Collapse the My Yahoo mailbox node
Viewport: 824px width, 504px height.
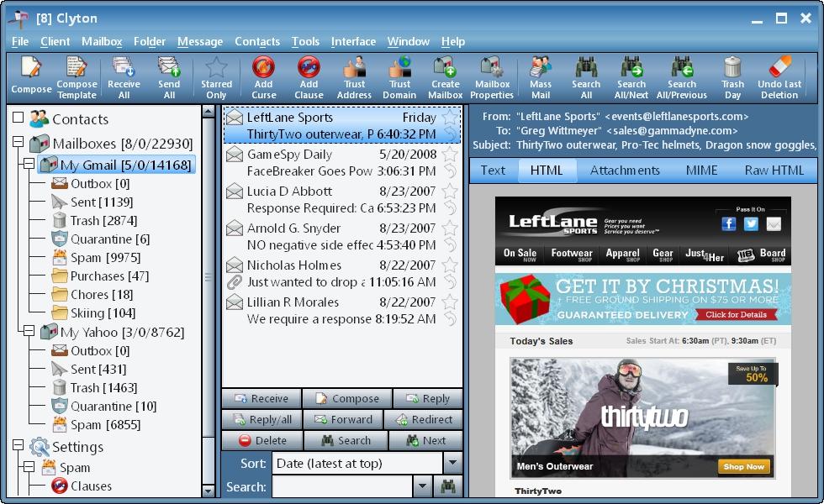tap(29, 331)
